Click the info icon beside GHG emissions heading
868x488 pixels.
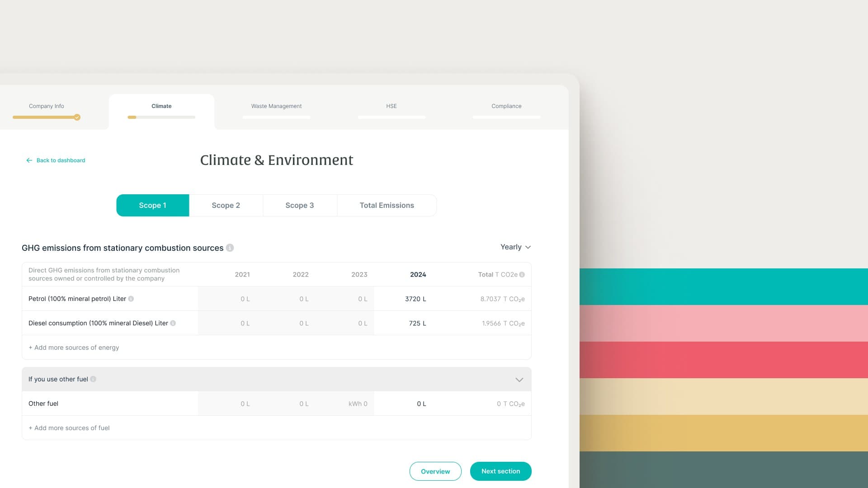(230, 248)
